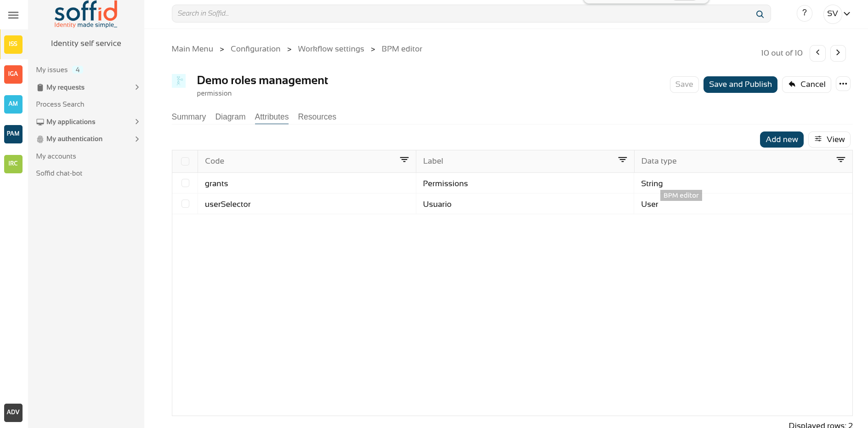Open the SV user account dropdown
The width and height of the screenshot is (868, 428).
coord(838,14)
